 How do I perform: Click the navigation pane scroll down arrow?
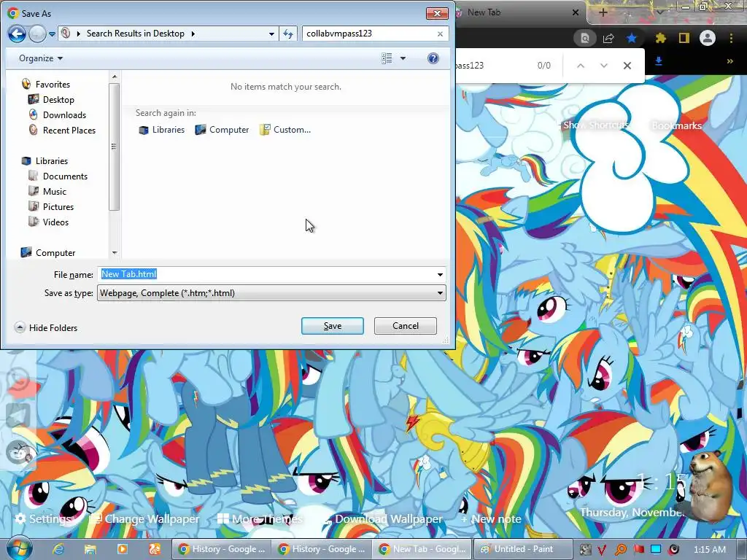[x=114, y=253]
